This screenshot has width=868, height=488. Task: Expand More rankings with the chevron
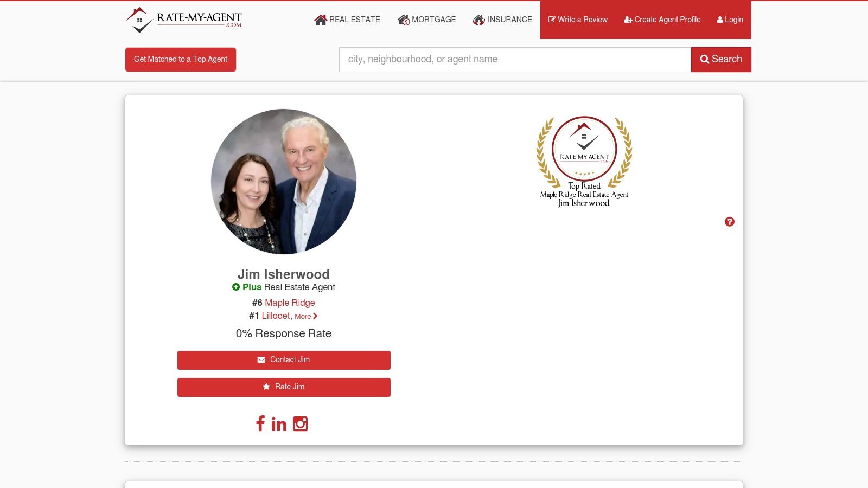pyautogui.click(x=306, y=316)
